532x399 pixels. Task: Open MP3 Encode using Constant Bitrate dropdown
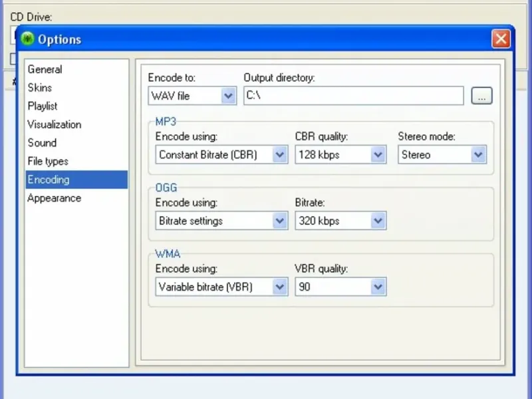[x=221, y=155]
